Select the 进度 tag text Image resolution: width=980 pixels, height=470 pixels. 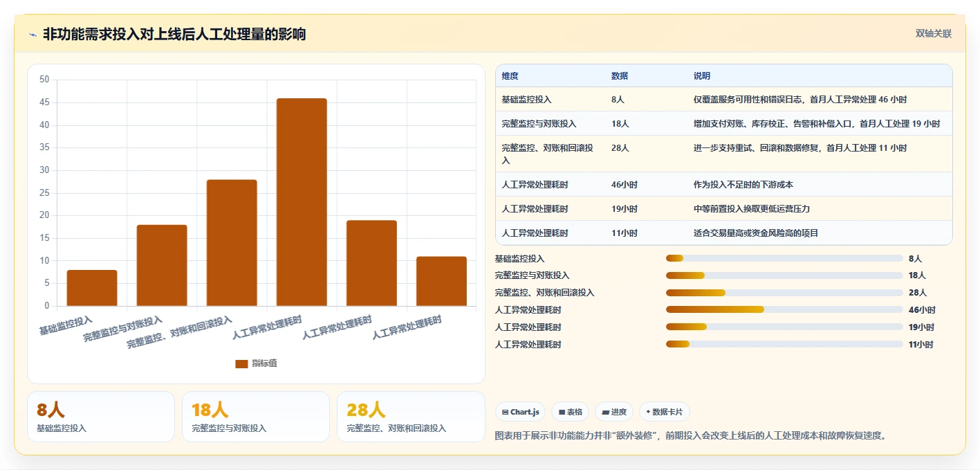pyautogui.click(x=619, y=412)
